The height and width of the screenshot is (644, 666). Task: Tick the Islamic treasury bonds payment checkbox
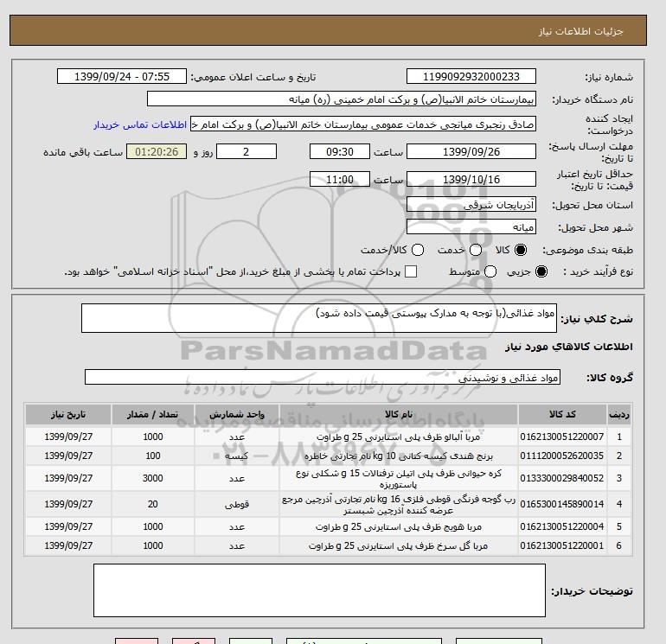pos(411,271)
